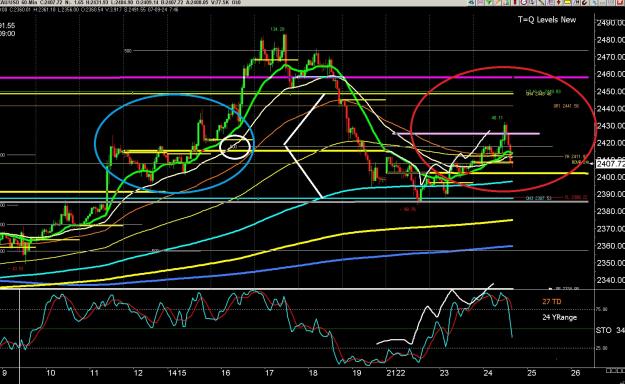Click the green checkmark toolbar icon
The image size is (625, 384).
[x=489, y=2]
